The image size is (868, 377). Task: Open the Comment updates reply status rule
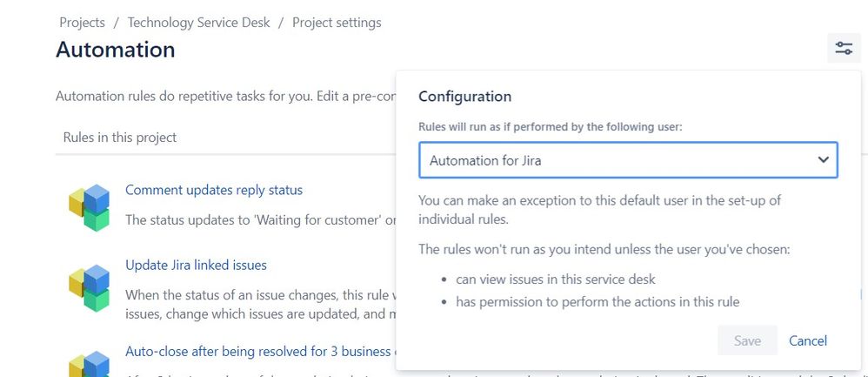(x=214, y=190)
